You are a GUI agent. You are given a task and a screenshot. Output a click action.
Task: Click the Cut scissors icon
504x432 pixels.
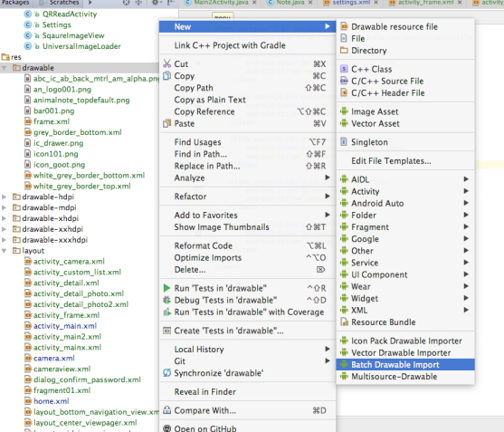pos(166,63)
